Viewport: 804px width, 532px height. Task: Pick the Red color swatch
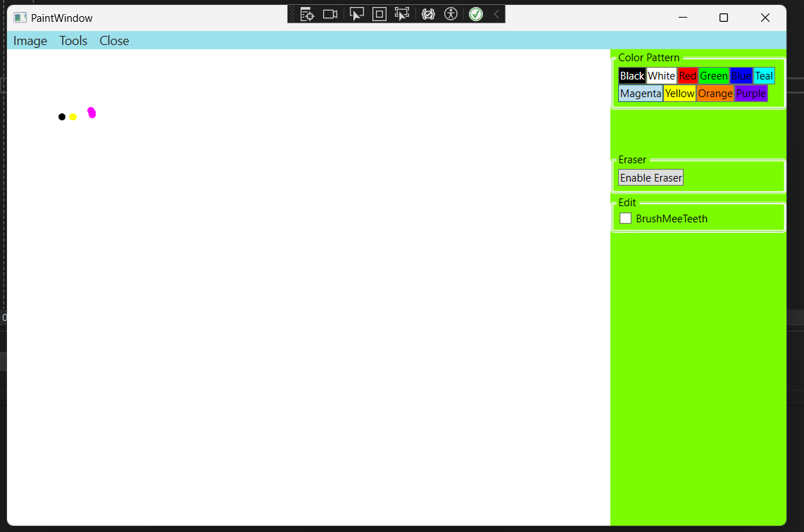pyautogui.click(x=687, y=76)
